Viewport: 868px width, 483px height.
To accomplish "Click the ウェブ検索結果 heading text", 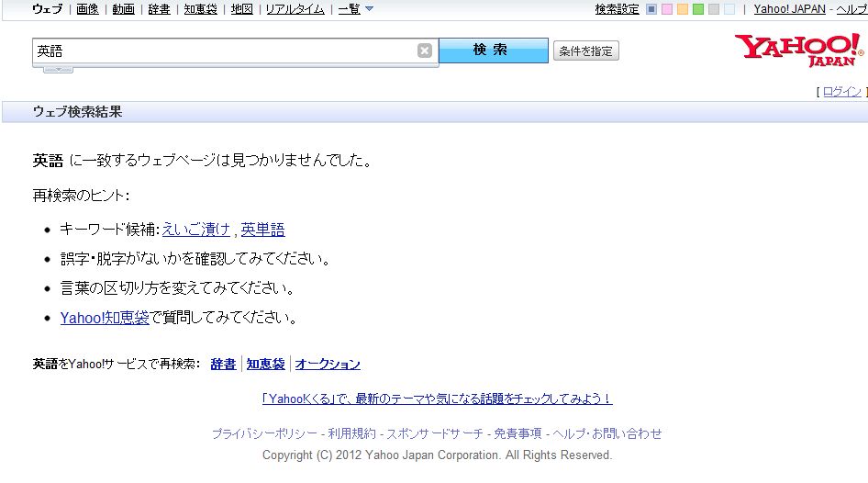I will pos(77,112).
